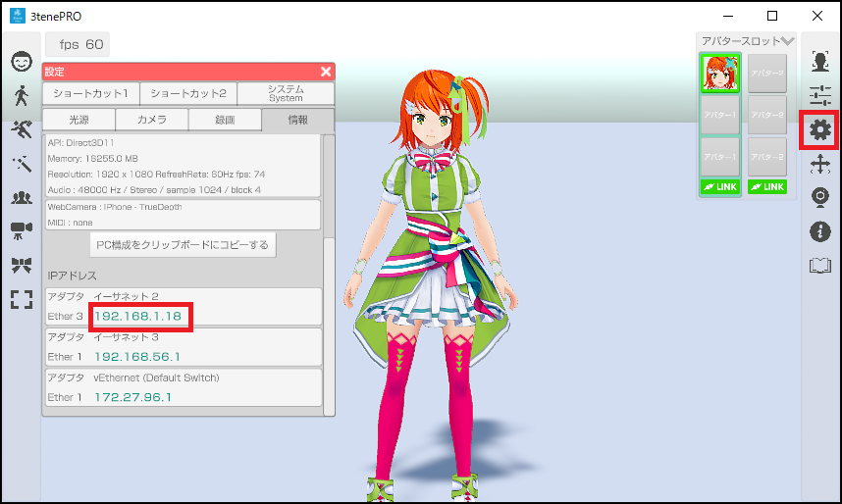Select the video camera icon in left sidebar
The image size is (842, 504).
click(22, 230)
